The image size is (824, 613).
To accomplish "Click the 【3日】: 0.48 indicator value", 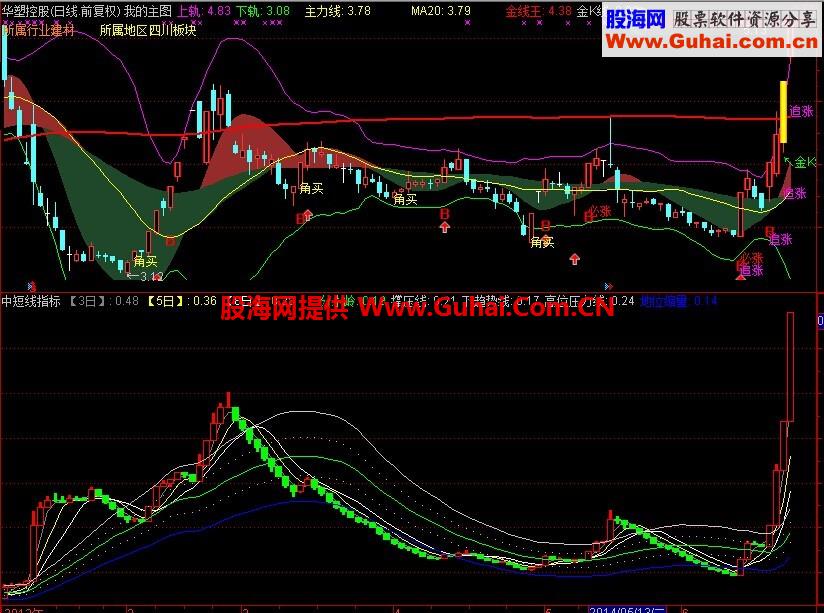I will pyautogui.click(x=104, y=301).
